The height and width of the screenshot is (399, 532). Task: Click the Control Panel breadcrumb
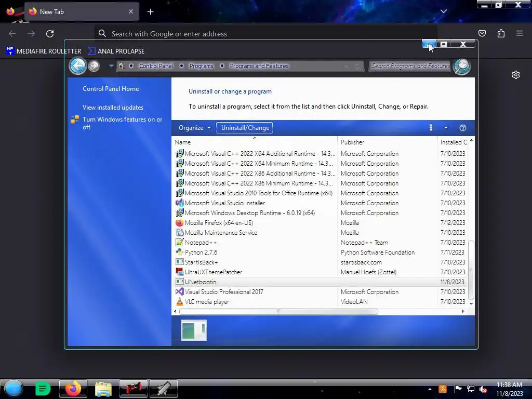(x=156, y=66)
